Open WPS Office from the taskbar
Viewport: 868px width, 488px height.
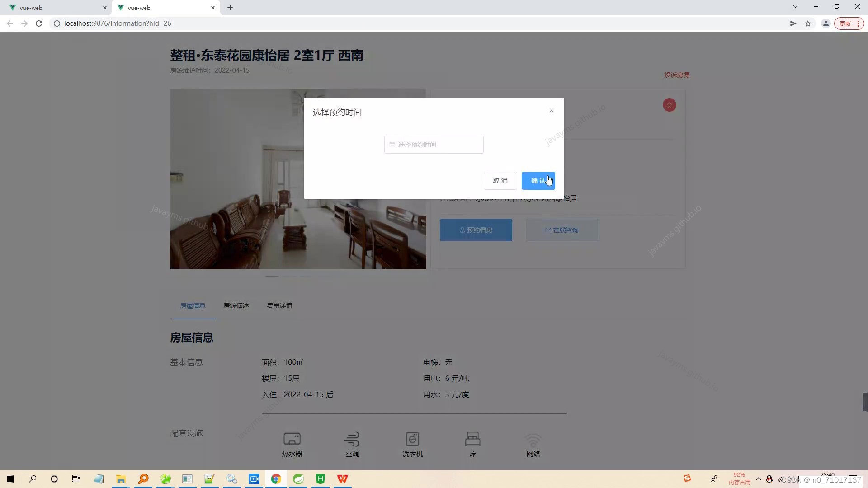342,479
